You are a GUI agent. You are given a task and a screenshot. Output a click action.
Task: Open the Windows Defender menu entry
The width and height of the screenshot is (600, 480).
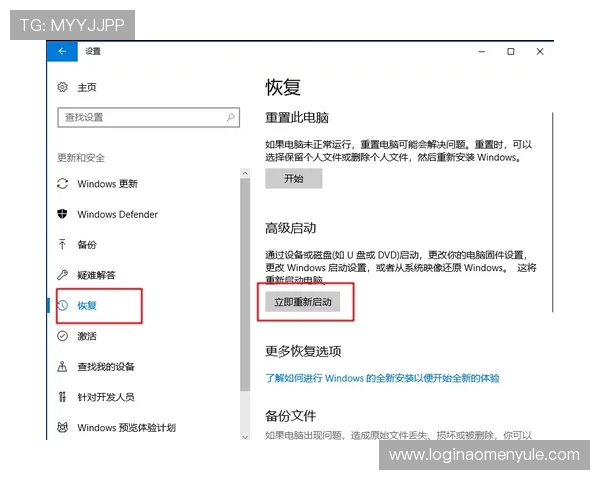pos(117,214)
